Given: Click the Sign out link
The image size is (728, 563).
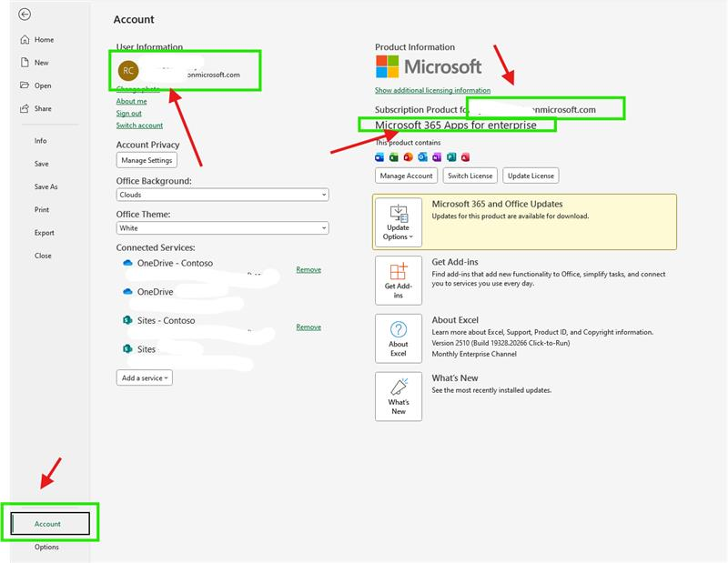Looking at the screenshot, I should click(x=128, y=114).
